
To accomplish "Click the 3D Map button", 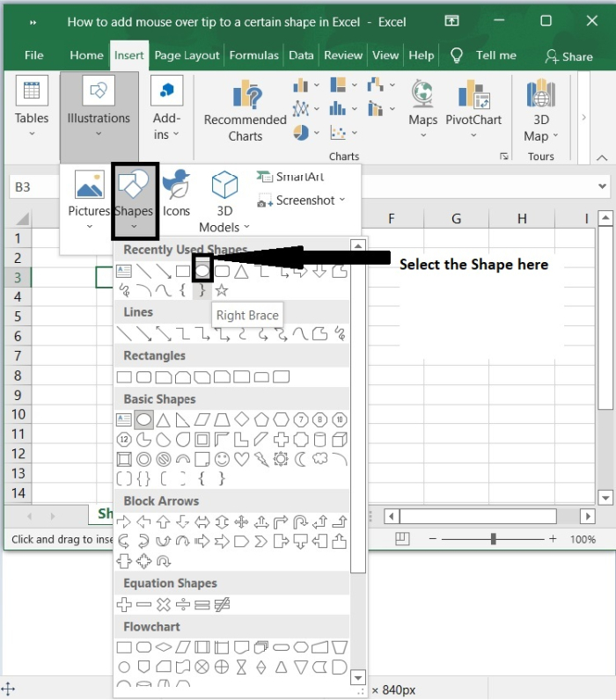I will tap(541, 111).
